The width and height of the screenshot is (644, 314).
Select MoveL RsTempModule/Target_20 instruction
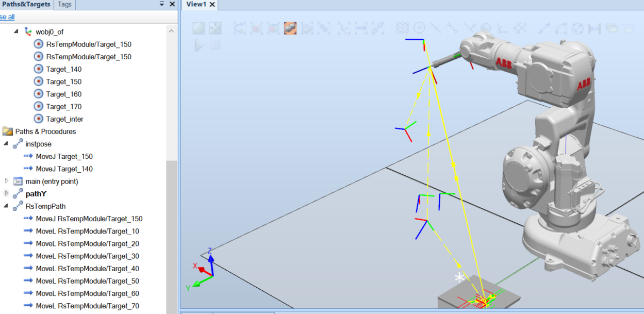87,243
